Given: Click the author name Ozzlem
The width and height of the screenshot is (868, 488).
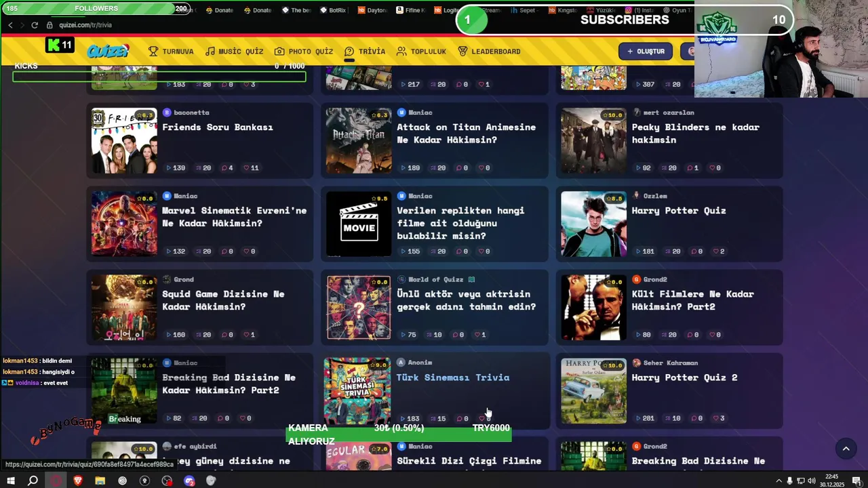Looking at the screenshot, I should pyautogui.click(x=655, y=196).
